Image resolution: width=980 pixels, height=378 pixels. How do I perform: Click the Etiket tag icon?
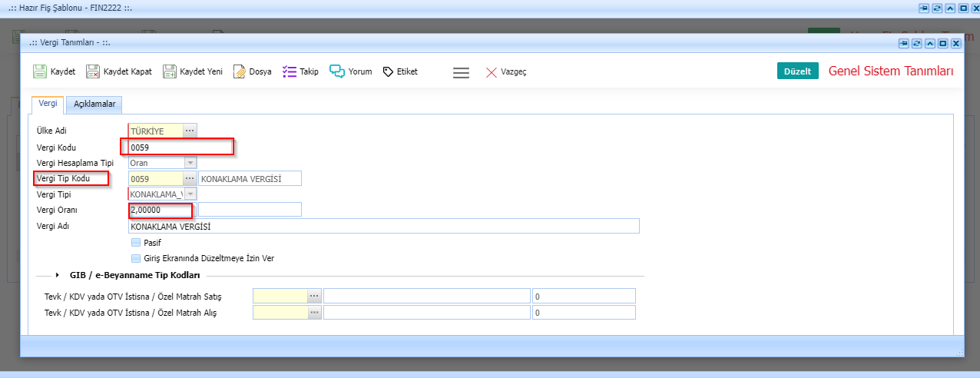tap(388, 71)
